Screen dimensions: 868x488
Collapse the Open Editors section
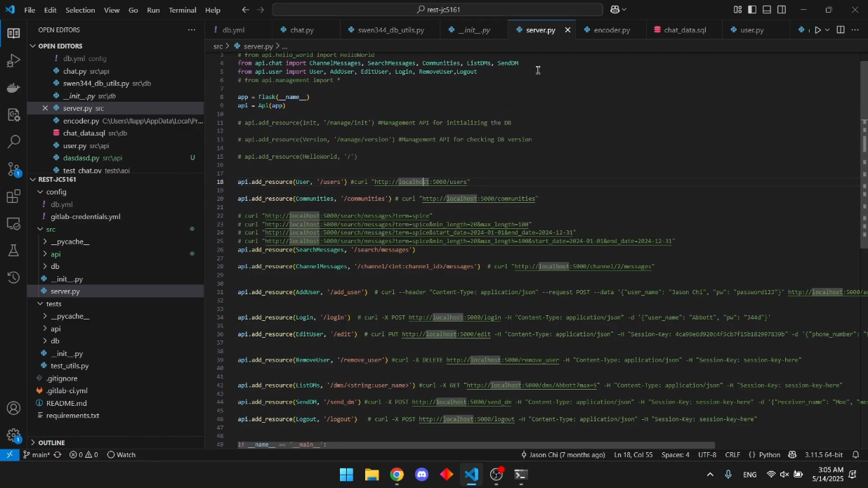point(116,46)
